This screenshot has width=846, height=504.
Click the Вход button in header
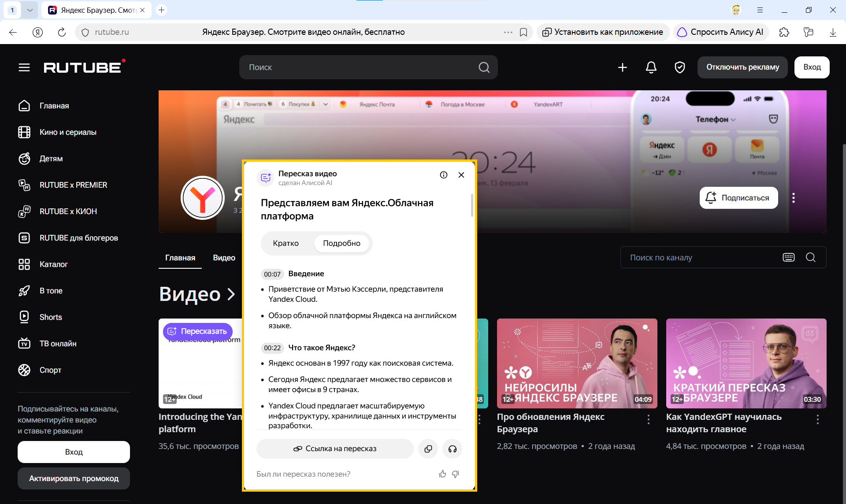pyautogui.click(x=812, y=67)
